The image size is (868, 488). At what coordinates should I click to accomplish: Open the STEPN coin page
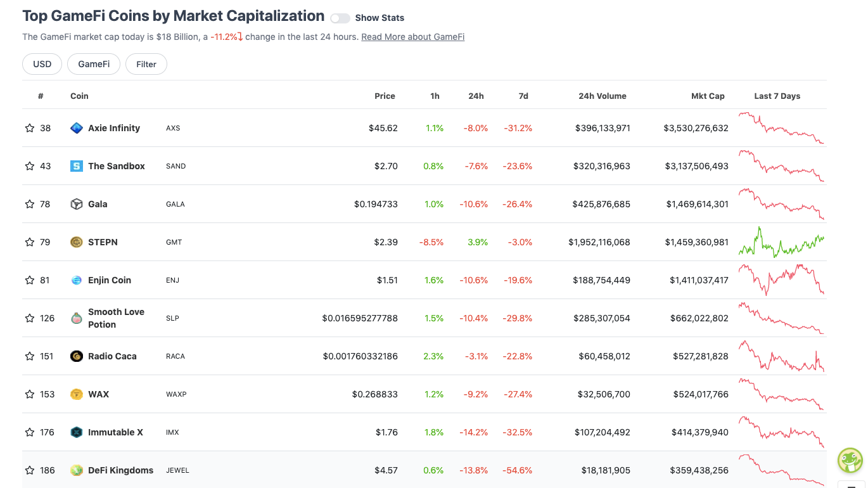103,242
